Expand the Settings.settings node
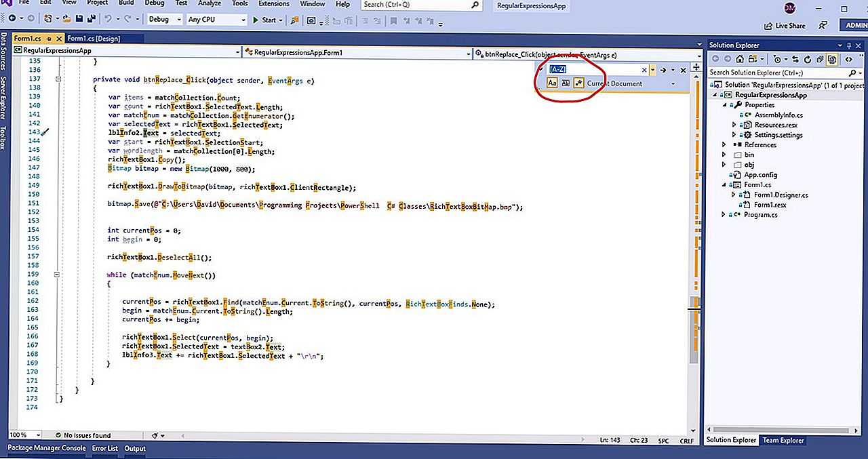 (734, 135)
